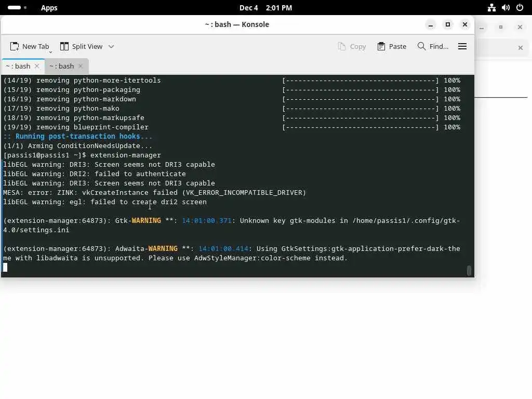Close the first bash tab
Viewport: 532px width, 399px height.
pos(37,66)
